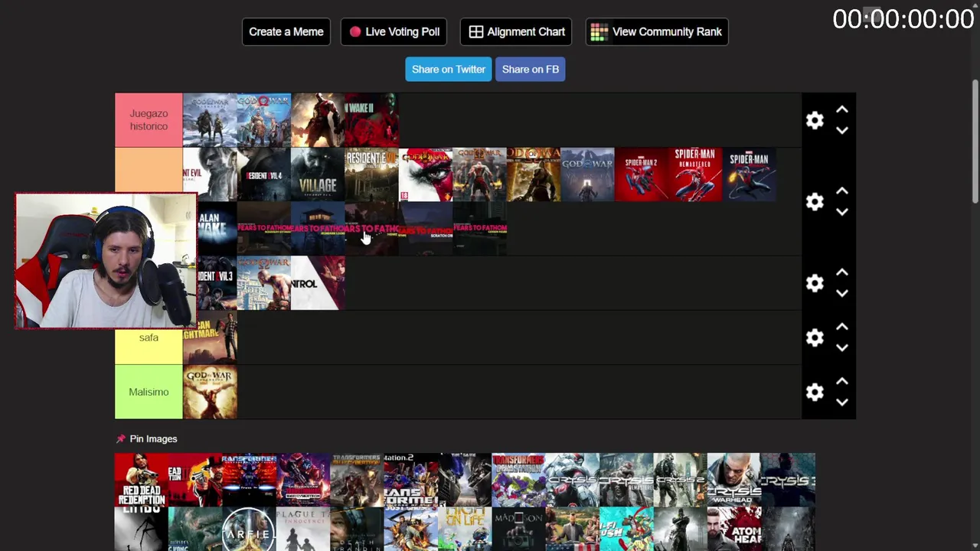Move the Spider-Man tier row down
Image resolution: width=980 pixels, height=551 pixels.
click(x=842, y=212)
